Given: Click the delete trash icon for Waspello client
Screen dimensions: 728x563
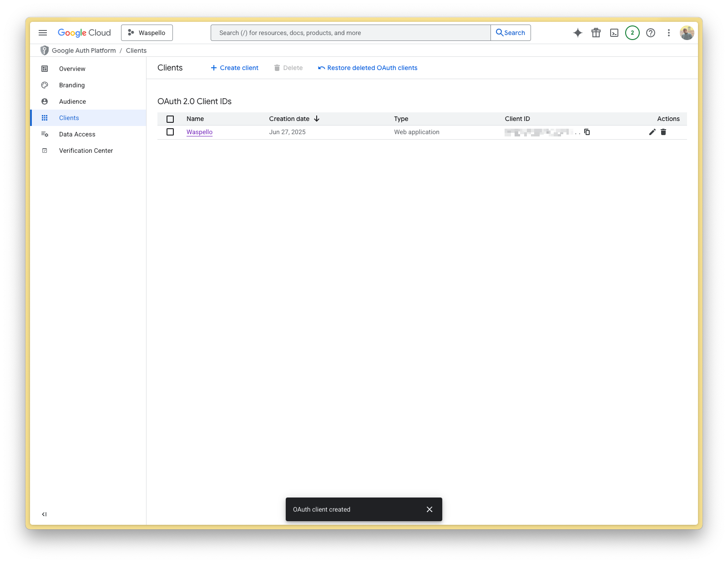Looking at the screenshot, I should (664, 132).
